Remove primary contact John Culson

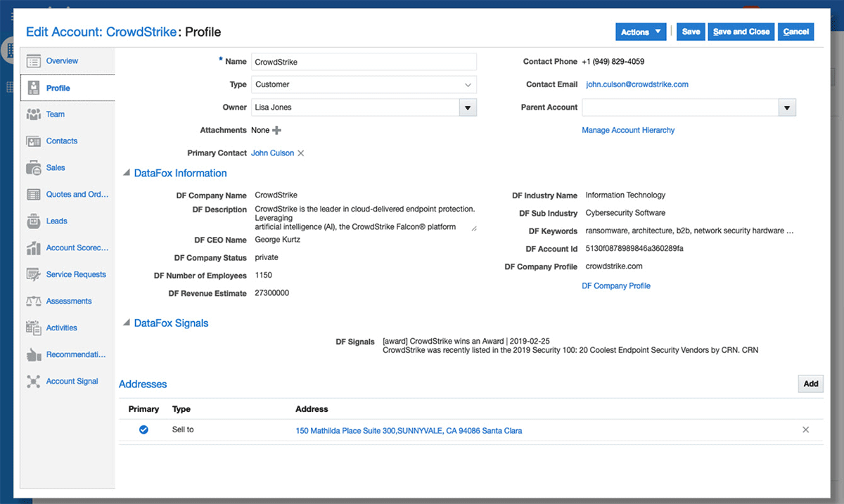coord(300,153)
